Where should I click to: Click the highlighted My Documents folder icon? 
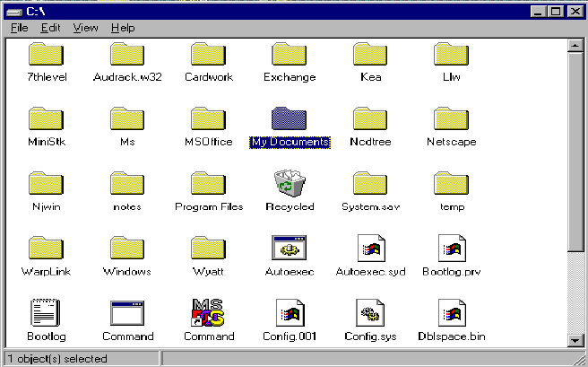[x=290, y=118]
